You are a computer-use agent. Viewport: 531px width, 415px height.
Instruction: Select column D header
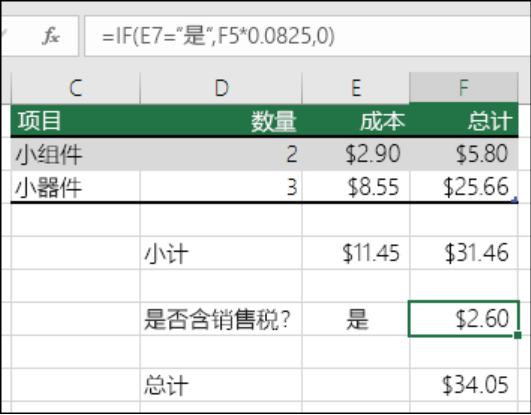221,88
